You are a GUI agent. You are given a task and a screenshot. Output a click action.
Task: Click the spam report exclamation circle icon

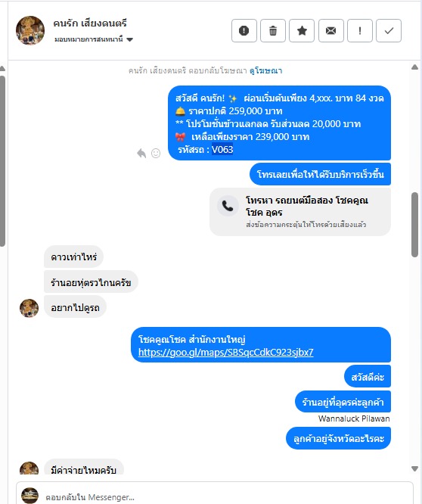pyautogui.click(x=244, y=30)
